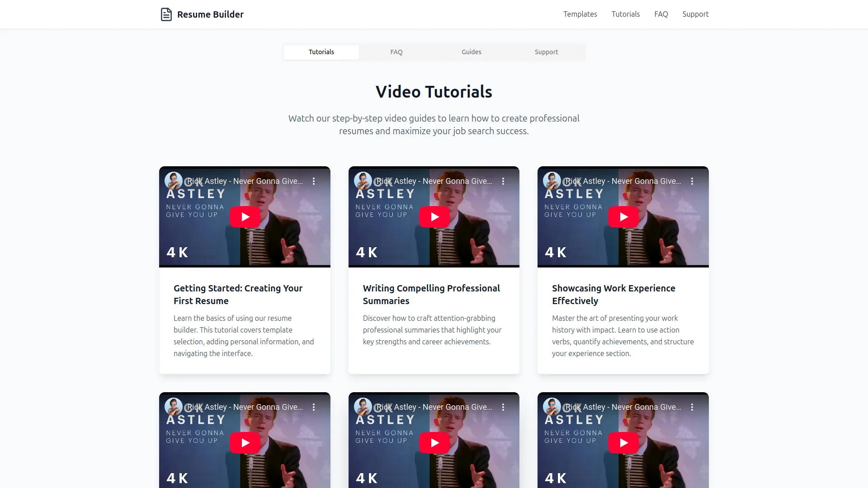
Task: Select the Support tab in the tab bar
Action: click(x=546, y=52)
